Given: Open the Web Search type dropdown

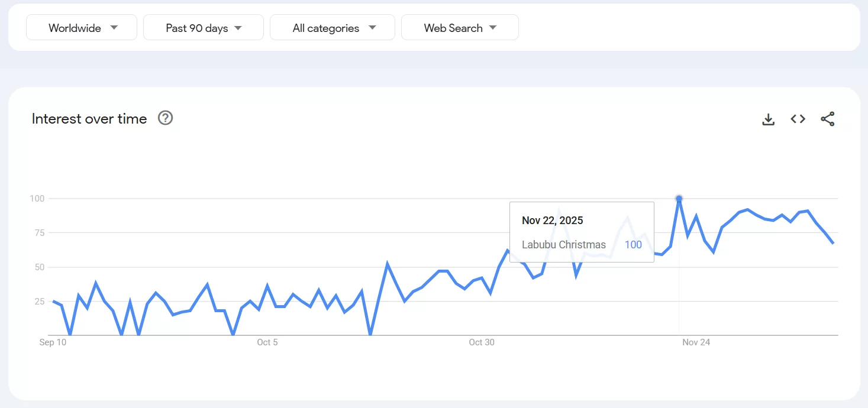Looking at the screenshot, I should coord(460,27).
